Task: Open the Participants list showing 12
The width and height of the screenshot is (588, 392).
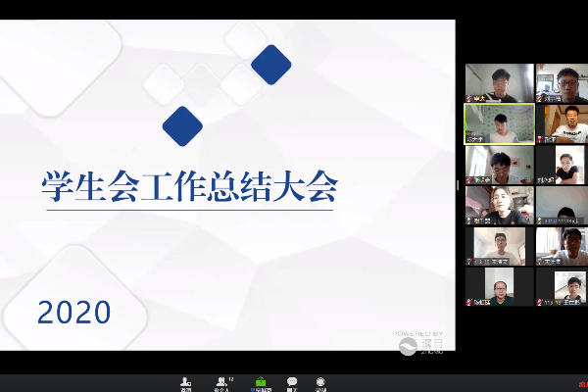Action: click(x=223, y=382)
